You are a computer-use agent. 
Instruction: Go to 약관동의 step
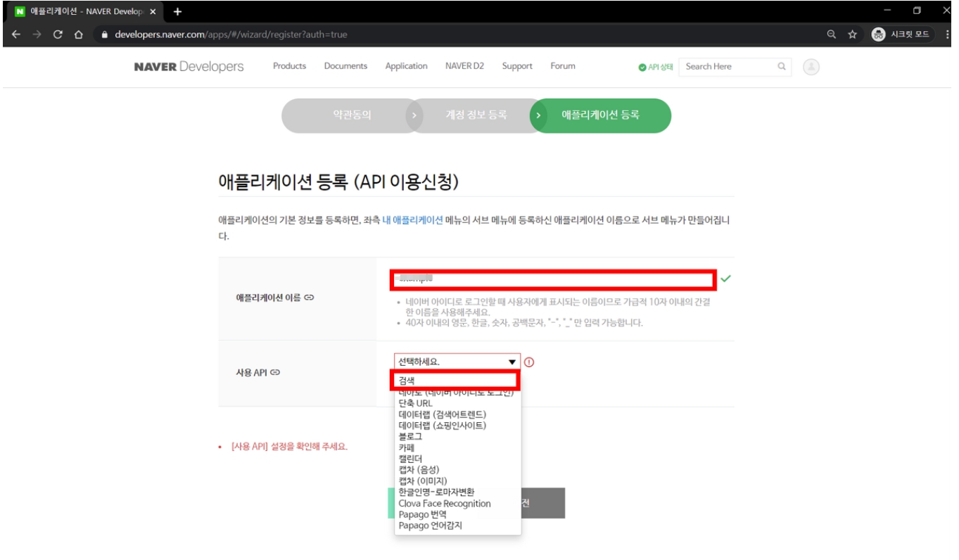click(x=352, y=115)
